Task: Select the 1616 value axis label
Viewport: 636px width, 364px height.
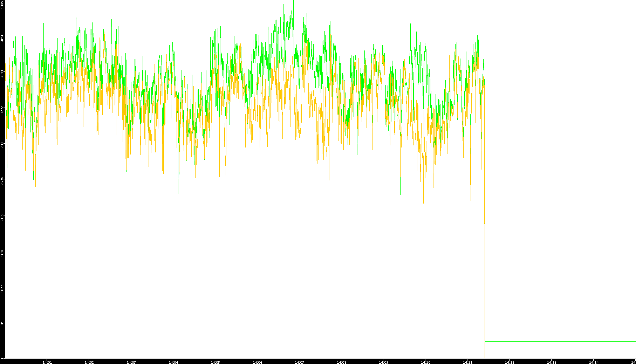Action: (x=2, y=253)
